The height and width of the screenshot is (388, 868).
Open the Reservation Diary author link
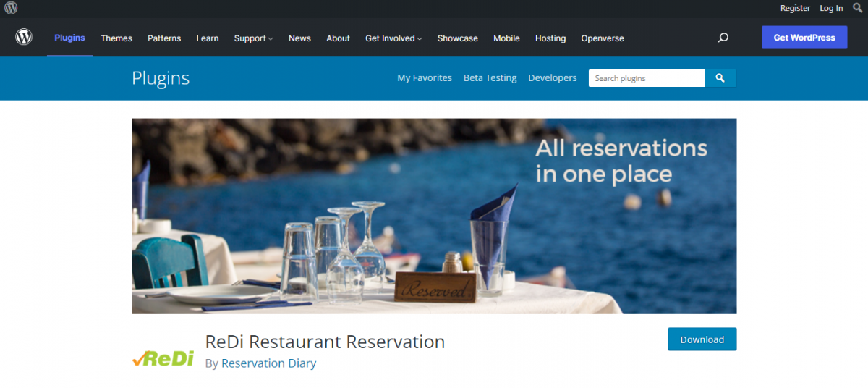pyautogui.click(x=269, y=363)
